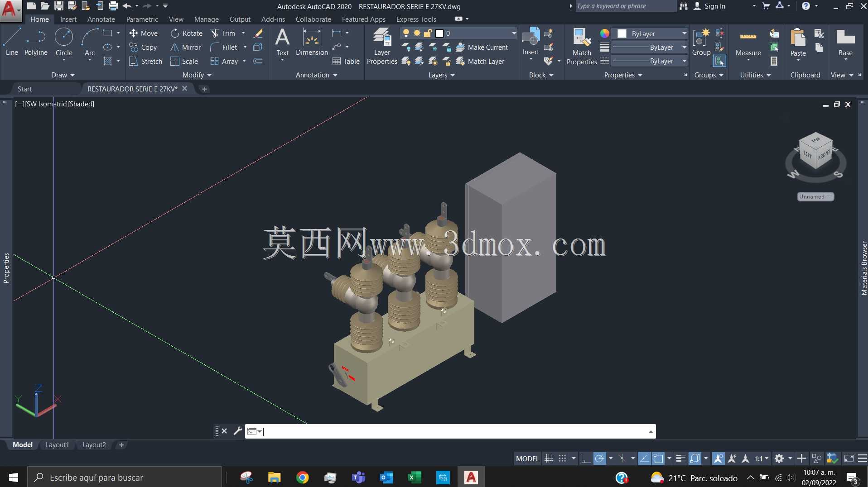
Task: Click Match Layer button
Action: coord(480,61)
